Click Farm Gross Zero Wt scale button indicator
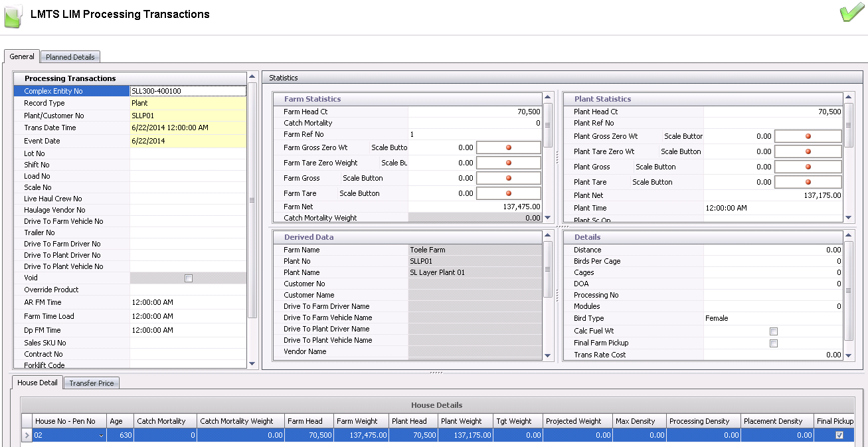Screen dimensions: 868x447 click(509, 147)
